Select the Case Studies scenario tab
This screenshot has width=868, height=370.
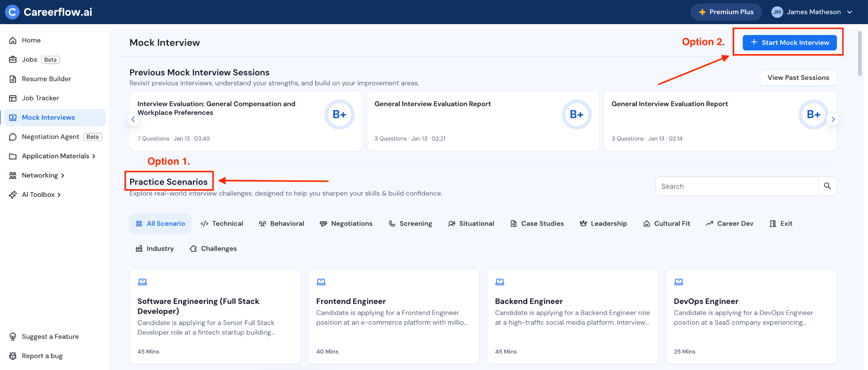[537, 224]
